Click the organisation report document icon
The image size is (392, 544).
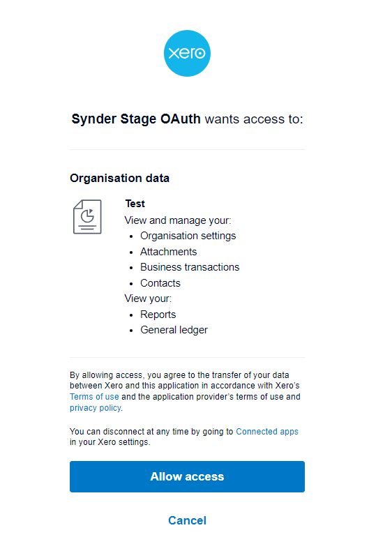pos(87,217)
